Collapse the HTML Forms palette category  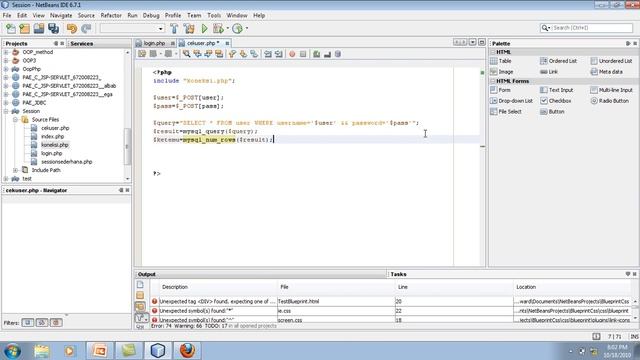point(492,81)
